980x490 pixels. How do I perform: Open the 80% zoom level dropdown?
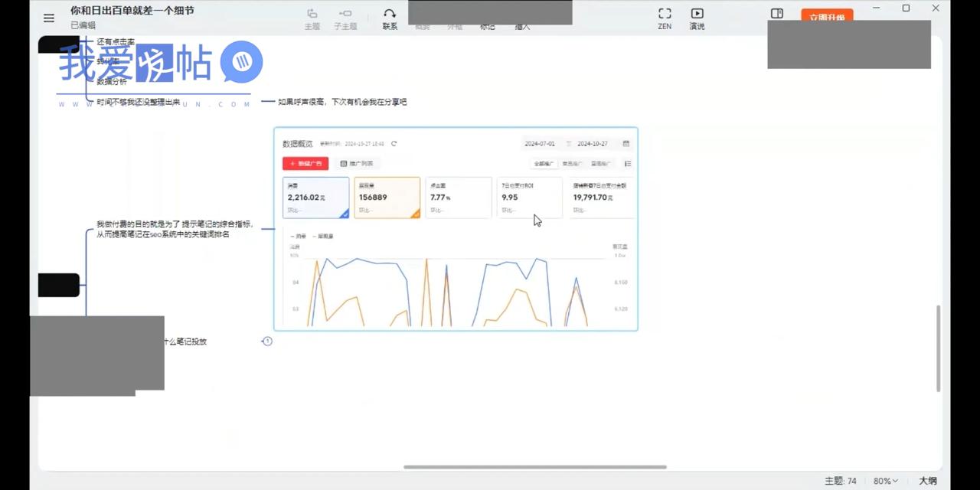pyautogui.click(x=886, y=481)
